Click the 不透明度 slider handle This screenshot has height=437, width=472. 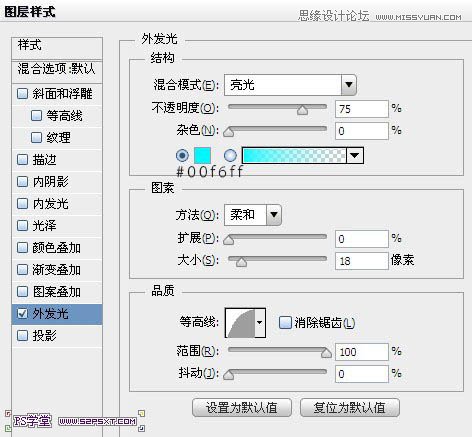pyautogui.click(x=302, y=110)
